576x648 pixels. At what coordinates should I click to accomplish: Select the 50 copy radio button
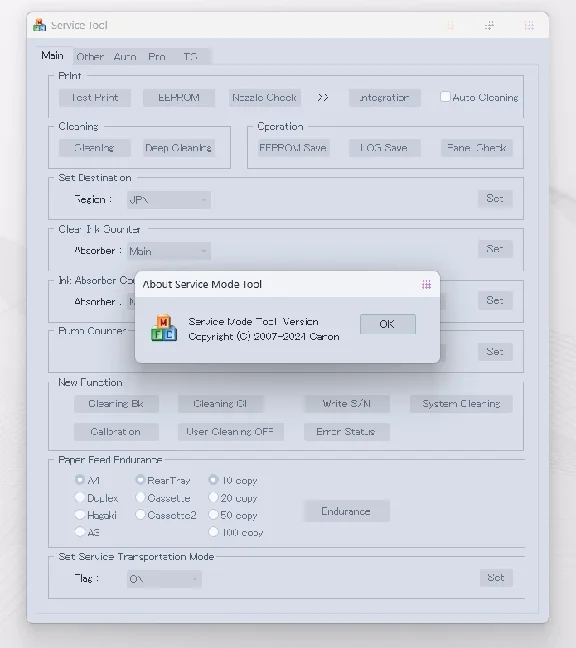(x=213, y=515)
